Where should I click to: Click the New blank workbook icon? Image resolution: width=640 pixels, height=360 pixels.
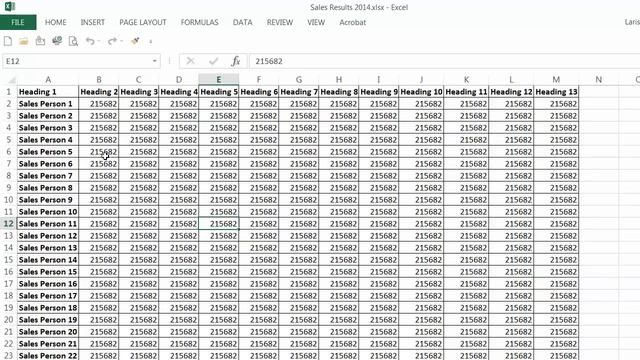coord(8,41)
